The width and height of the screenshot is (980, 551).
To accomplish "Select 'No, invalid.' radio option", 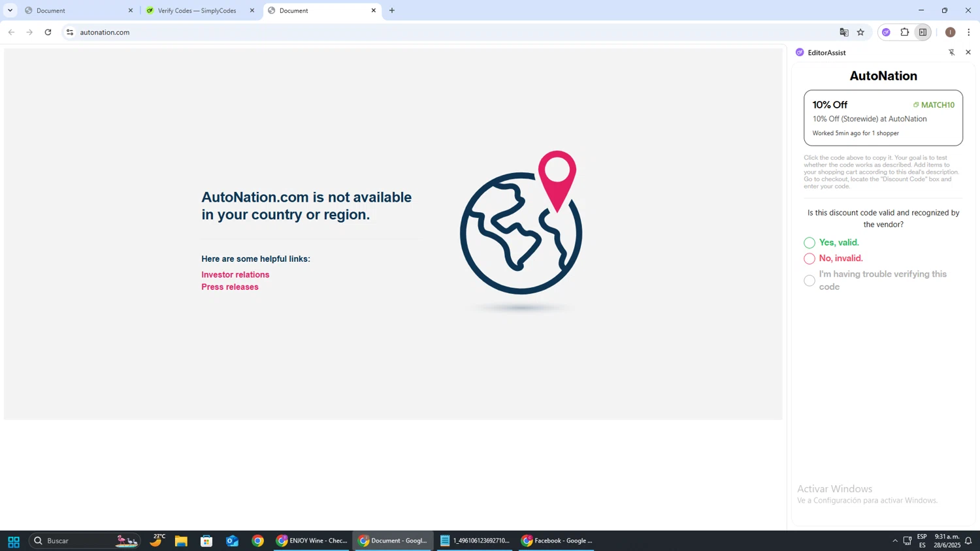I will [809, 259].
